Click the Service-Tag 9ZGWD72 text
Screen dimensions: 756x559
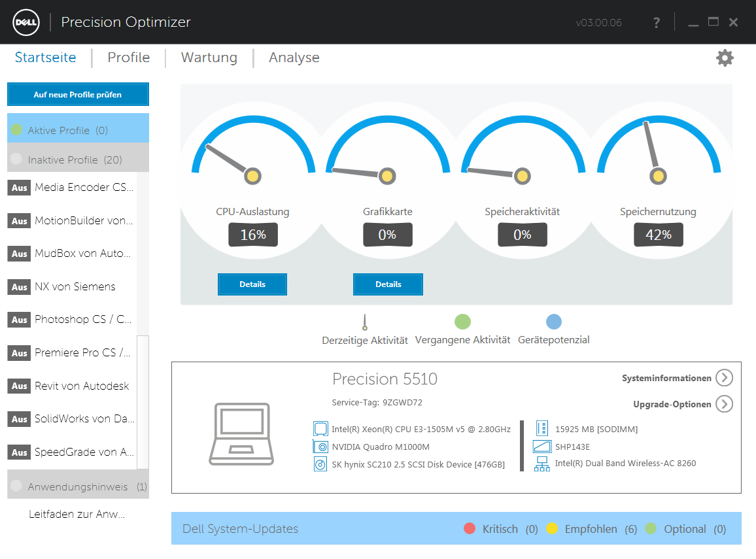click(x=377, y=402)
